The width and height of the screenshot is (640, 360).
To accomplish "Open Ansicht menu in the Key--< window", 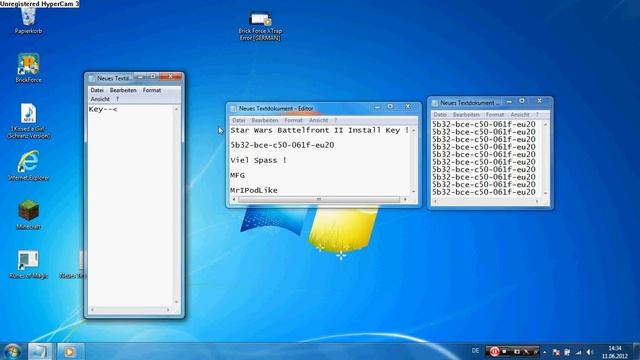I will click(100, 99).
